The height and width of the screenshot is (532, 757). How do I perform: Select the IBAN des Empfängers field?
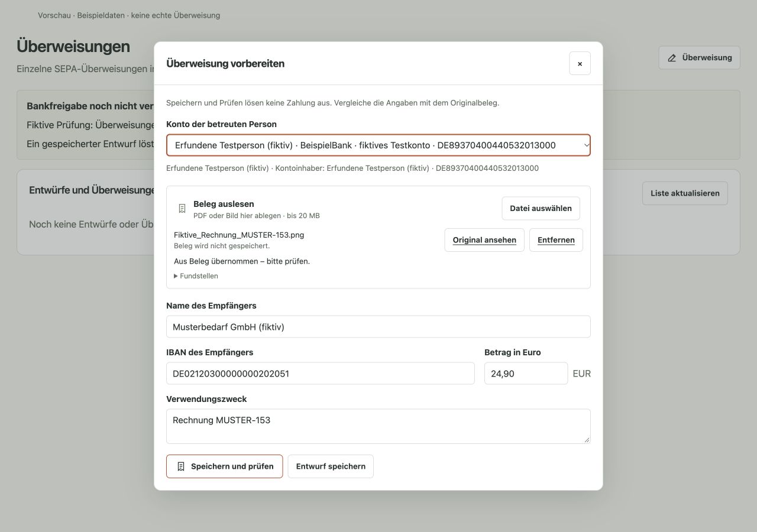tap(321, 374)
